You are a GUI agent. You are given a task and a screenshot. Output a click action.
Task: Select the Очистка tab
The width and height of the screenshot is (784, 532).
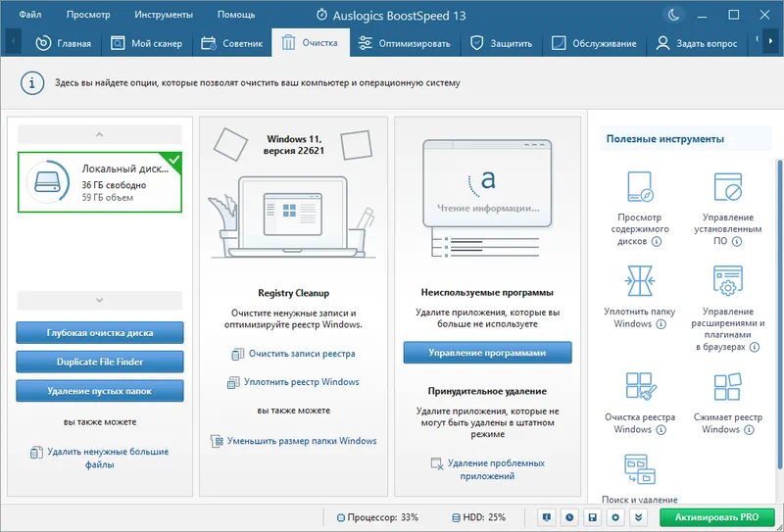[311, 42]
